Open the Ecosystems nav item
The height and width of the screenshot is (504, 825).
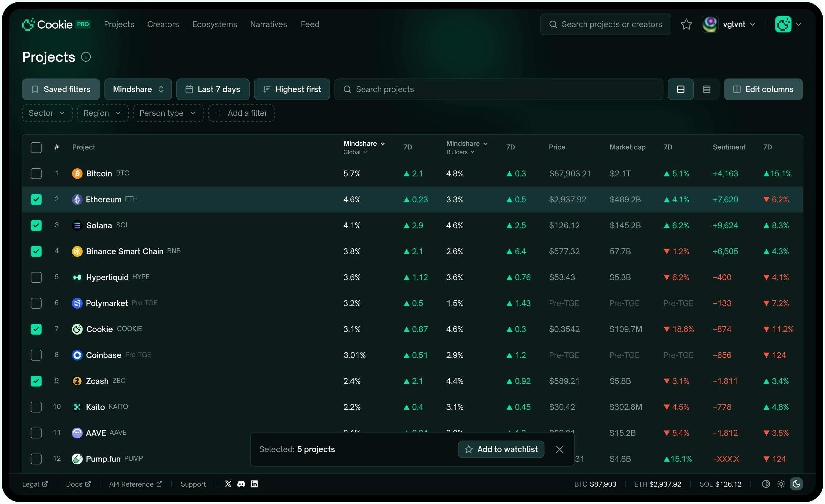(x=215, y=24)
